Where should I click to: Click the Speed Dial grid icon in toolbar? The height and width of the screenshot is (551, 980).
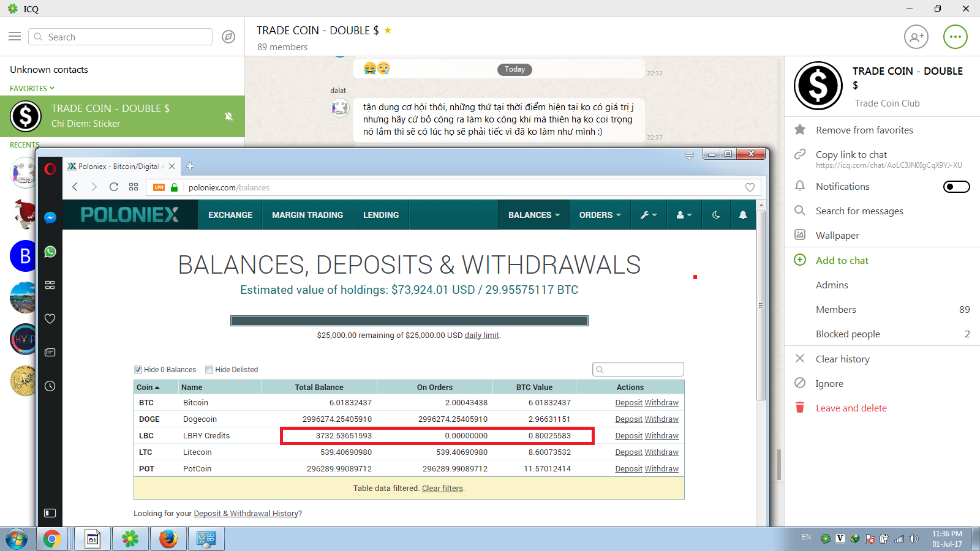[x=134, y=187]
